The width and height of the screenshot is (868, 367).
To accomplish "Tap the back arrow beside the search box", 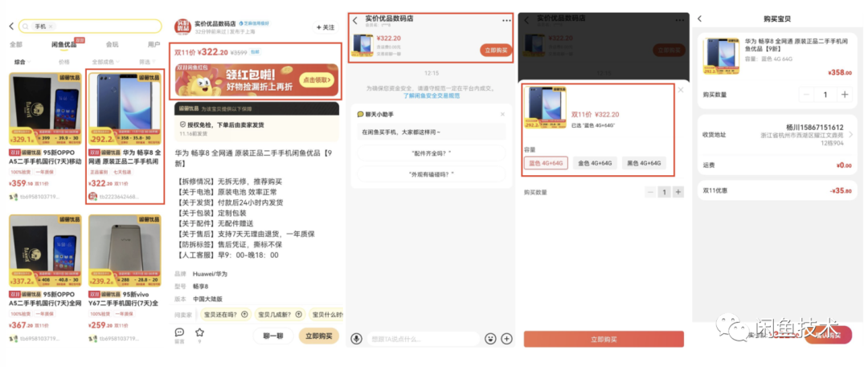I will click(11, 26).
